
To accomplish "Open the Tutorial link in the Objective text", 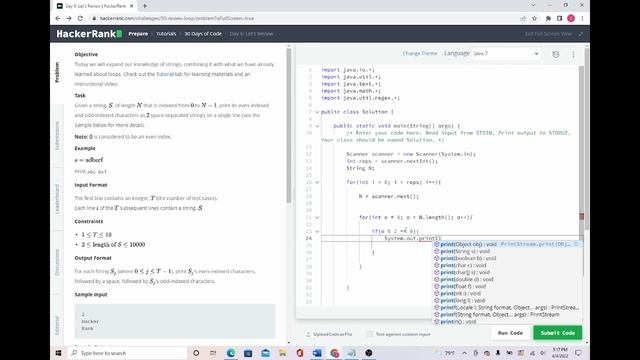I will coord(165,74).
